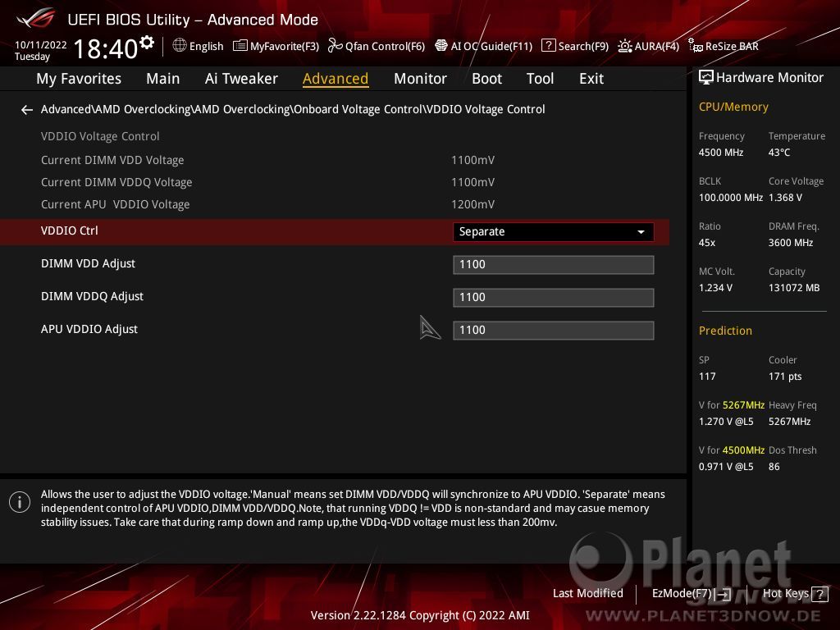Open the My Favorites tab

coord(79,79)
